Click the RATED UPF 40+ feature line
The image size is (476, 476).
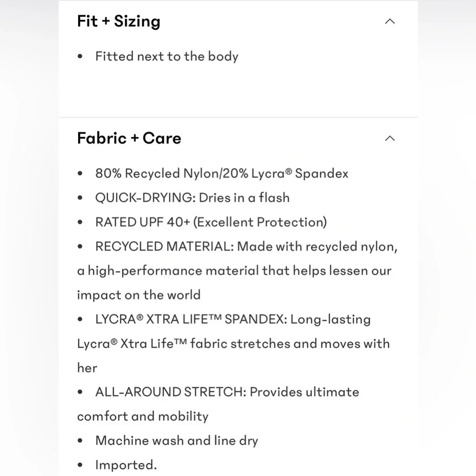pos(211,222)
